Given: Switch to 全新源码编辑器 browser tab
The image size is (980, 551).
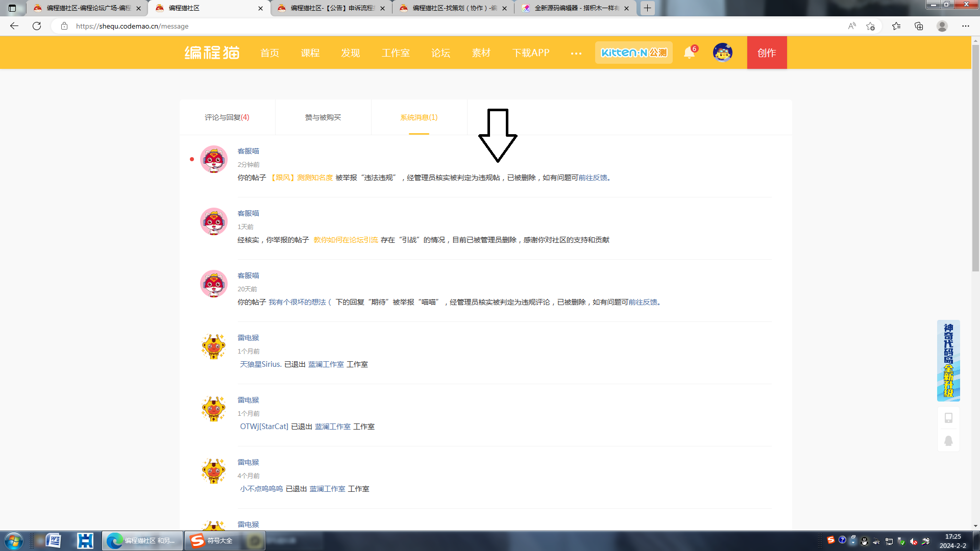Looking at the screenshot, I should (575, 8).
